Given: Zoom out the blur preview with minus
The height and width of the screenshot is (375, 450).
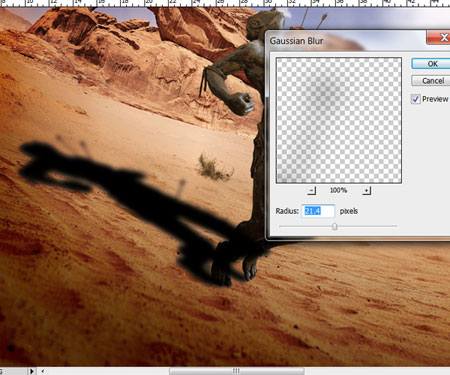Looking at the screenshot, I should click(x=311, y=190).
